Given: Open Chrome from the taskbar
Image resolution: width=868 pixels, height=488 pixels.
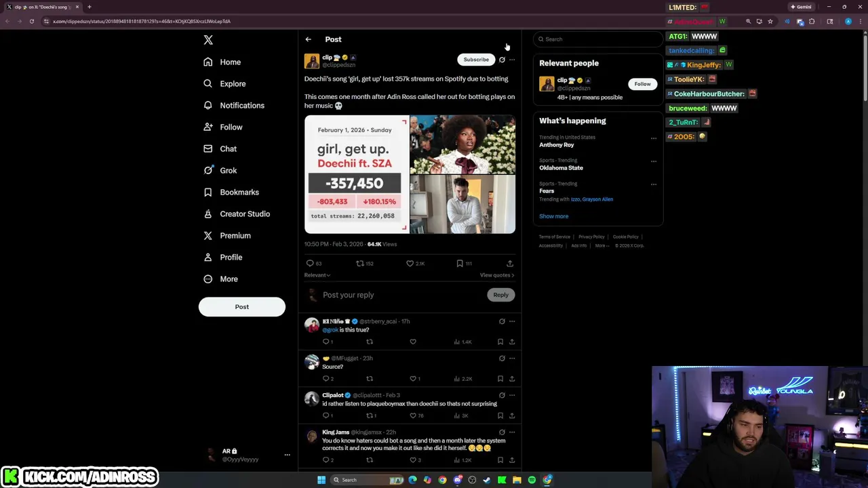Looking at the screenshot, I should [x=442, y=480].
